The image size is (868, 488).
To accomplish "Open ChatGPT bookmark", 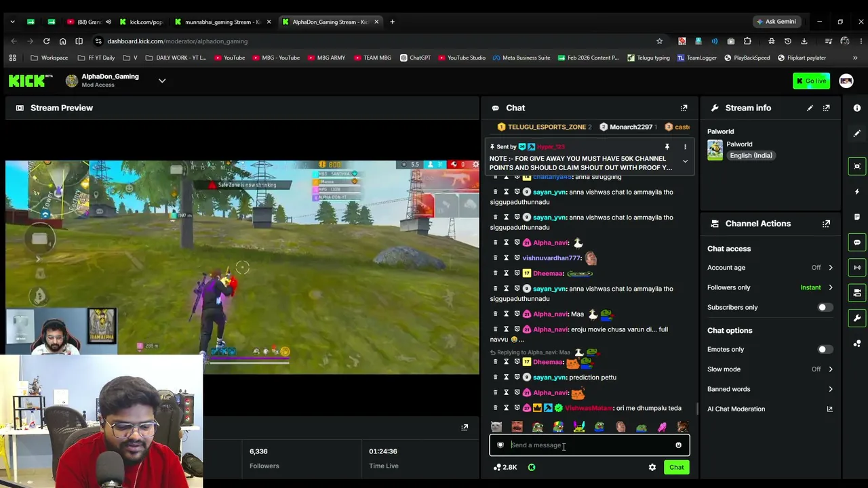I will (415, 58).
